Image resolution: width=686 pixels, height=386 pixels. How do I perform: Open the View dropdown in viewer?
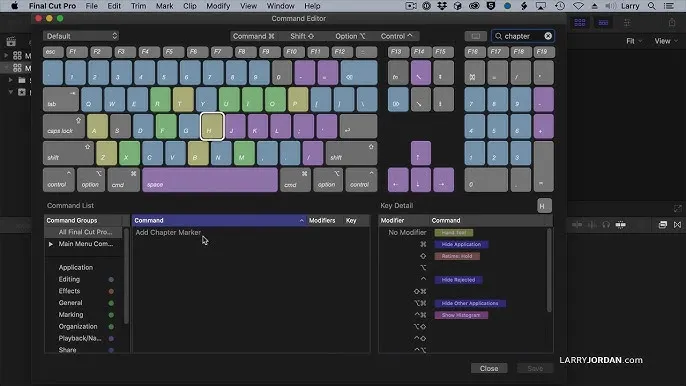[x=666, y=41]
